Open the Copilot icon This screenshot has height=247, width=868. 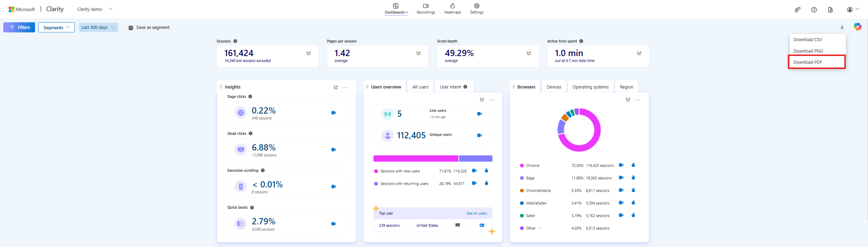coord(857,26)
